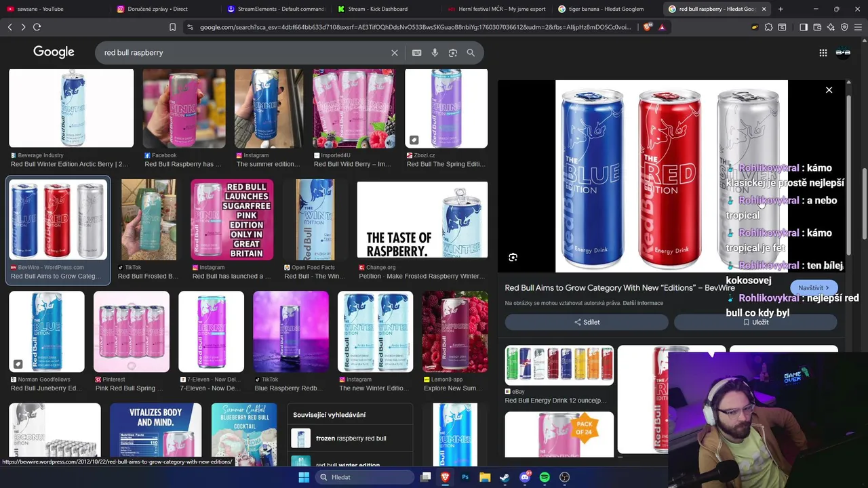Open the TikTok Red Bull Frosted thumbnail
868x488 pixels.
point(149,220)
